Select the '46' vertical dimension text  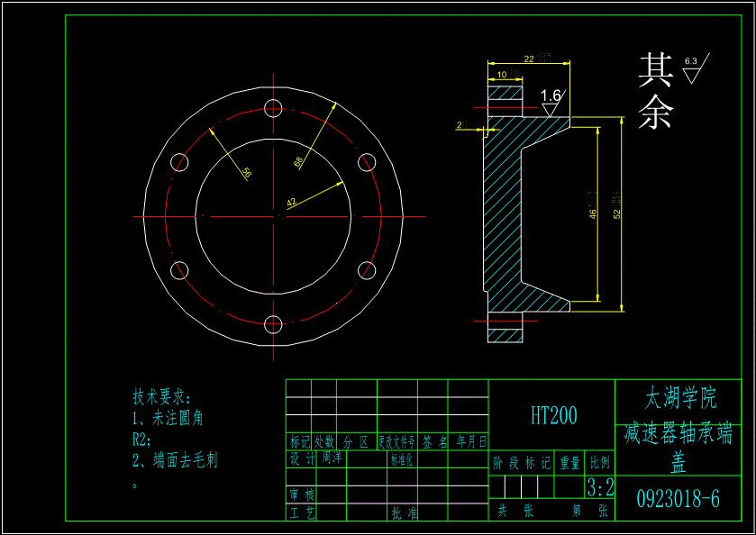point(593,213)
